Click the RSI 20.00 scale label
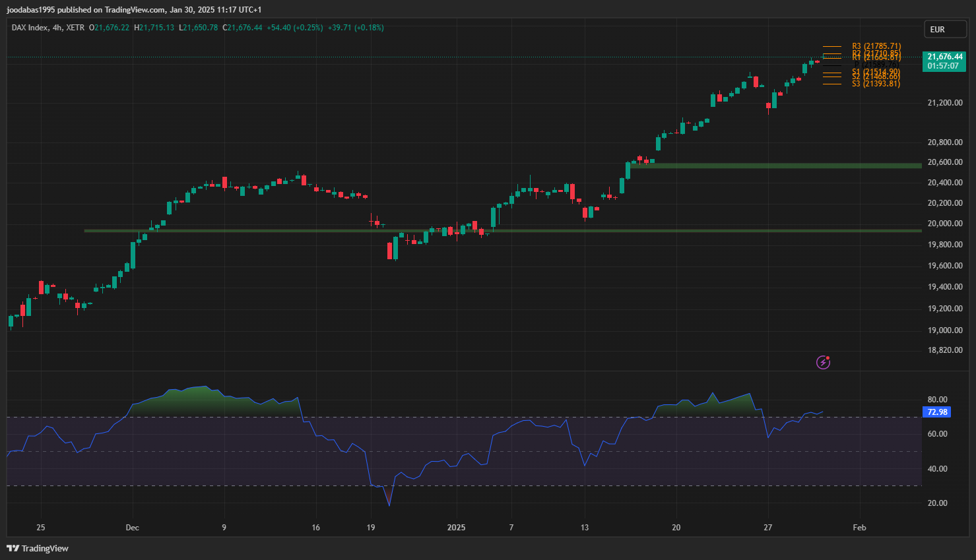976x560 pixels. [x=937, y=503]
